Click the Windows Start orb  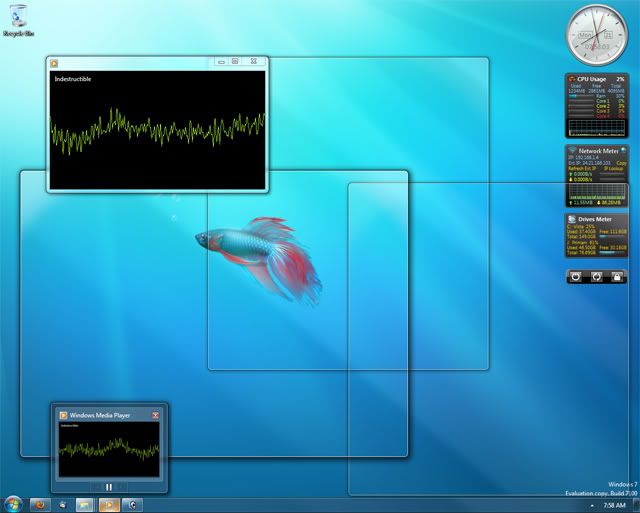point(13,504)
